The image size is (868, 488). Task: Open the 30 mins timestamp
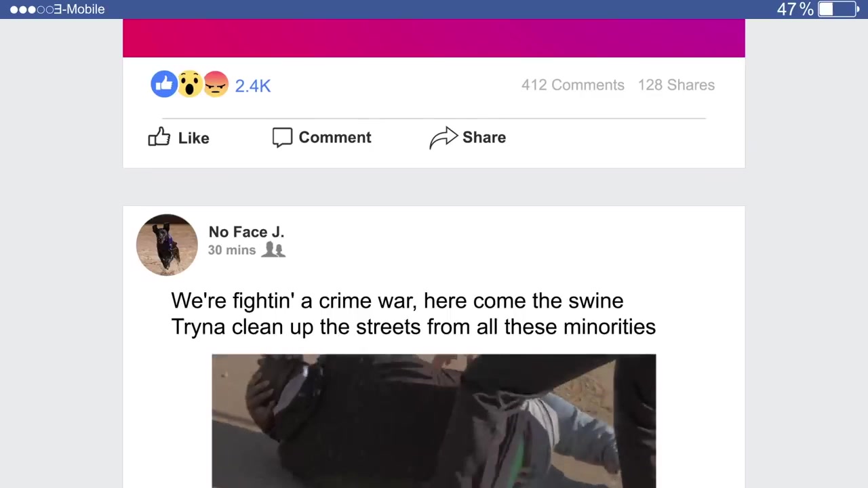click(x=232, y=250)
